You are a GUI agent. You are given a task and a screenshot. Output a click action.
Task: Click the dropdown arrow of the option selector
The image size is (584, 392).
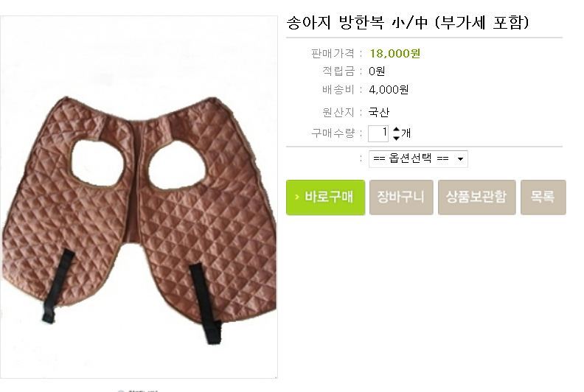pos(460,159)
